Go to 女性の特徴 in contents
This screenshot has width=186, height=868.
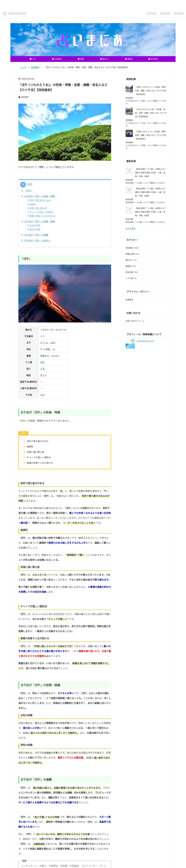pos(35,225)
